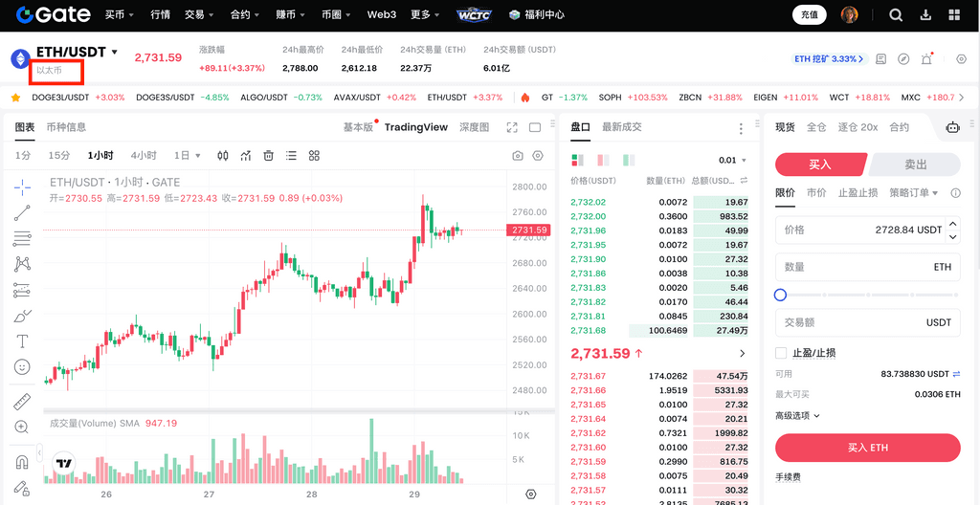Image resolution: width=980 pixels, height=505 pixels.
Task: Expand chart to fullscreen
Action: 512,127
